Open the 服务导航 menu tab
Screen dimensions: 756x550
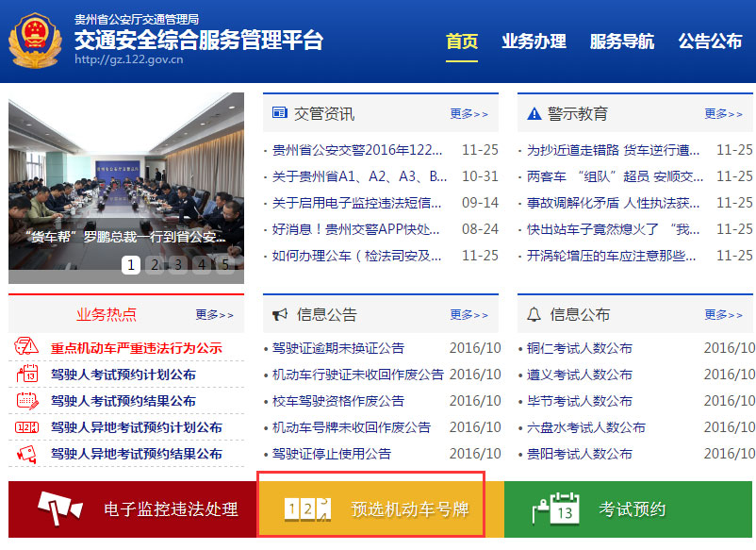tap(621, 42)
